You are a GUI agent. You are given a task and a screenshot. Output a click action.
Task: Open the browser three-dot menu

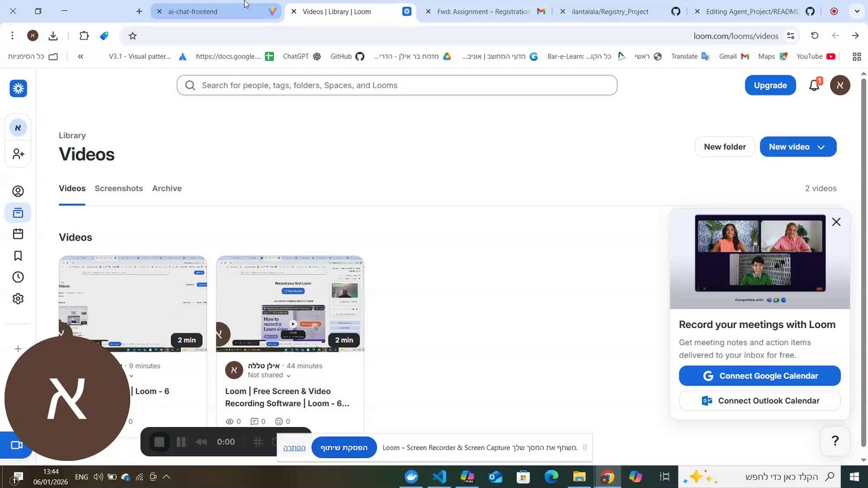coord(12,36)
